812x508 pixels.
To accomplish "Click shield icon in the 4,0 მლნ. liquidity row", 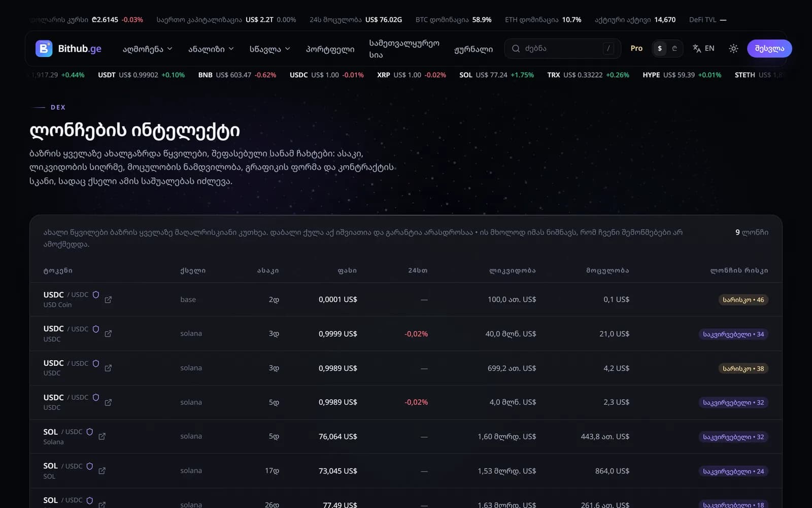I will click(x=96, y=397).
